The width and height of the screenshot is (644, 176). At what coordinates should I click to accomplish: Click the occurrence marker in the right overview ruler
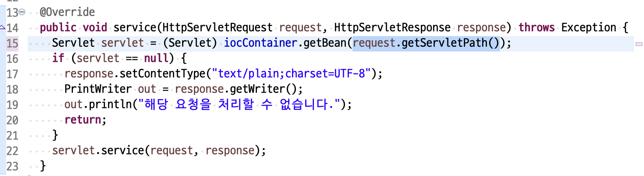(639, 44)
